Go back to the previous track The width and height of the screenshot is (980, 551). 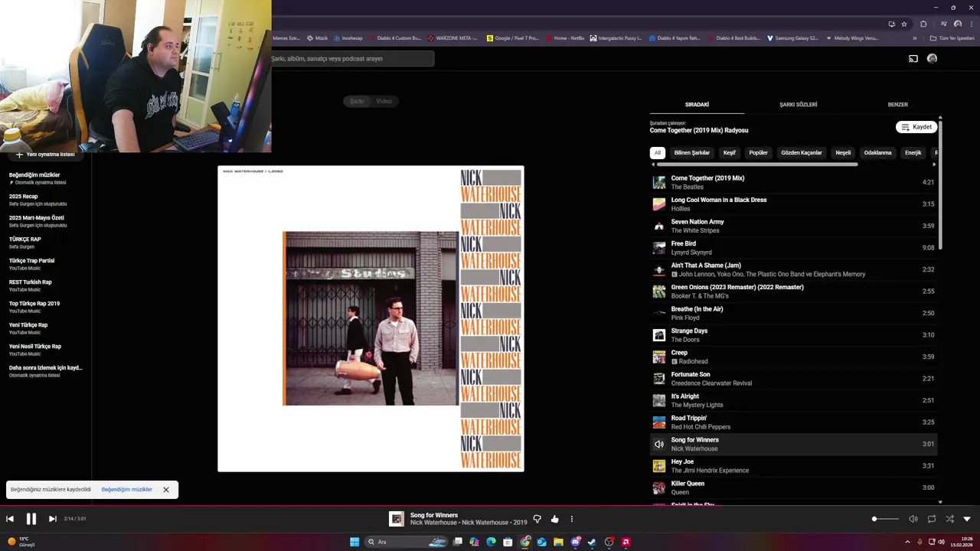click(x=10, y=519)
